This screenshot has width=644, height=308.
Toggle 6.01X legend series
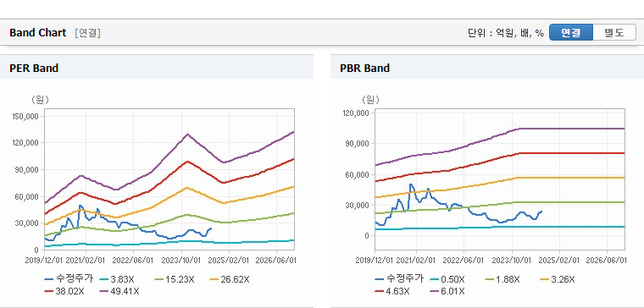point(447,291)
